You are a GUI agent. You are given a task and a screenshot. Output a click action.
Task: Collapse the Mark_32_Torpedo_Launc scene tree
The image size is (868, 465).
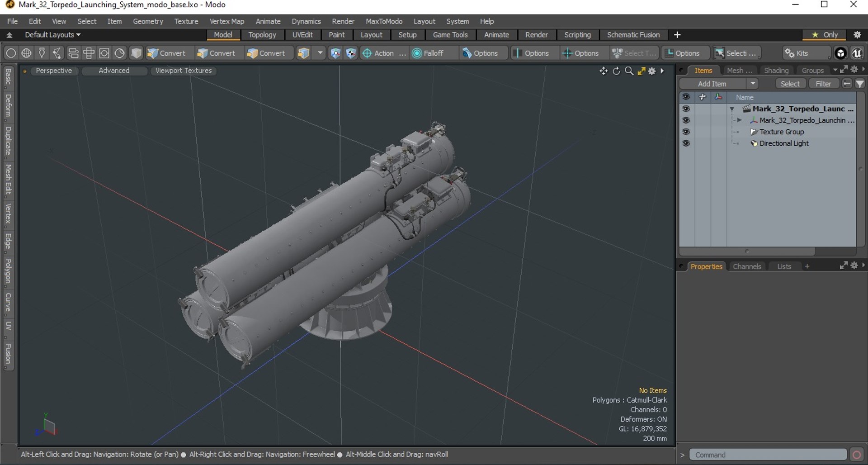click(732, 109)
